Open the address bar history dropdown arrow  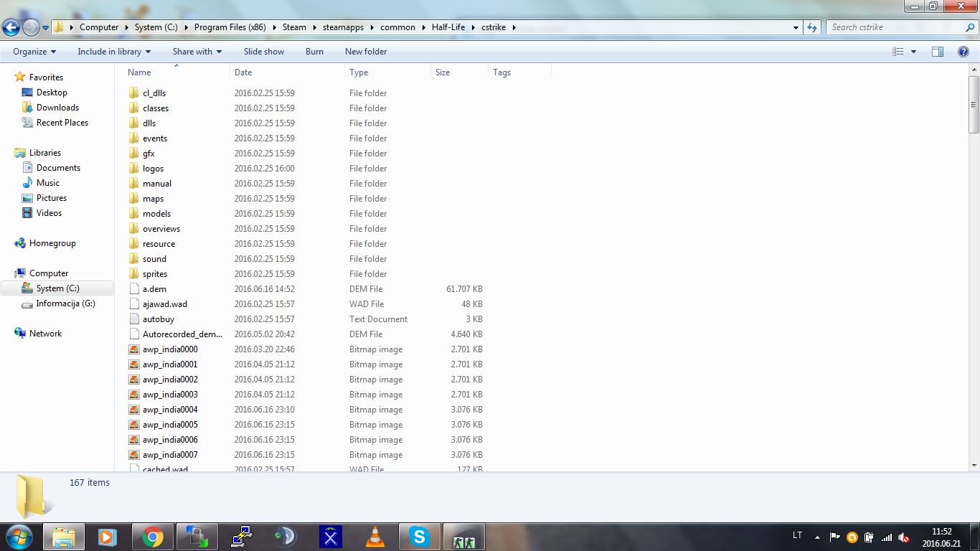(x=796, y=27)
